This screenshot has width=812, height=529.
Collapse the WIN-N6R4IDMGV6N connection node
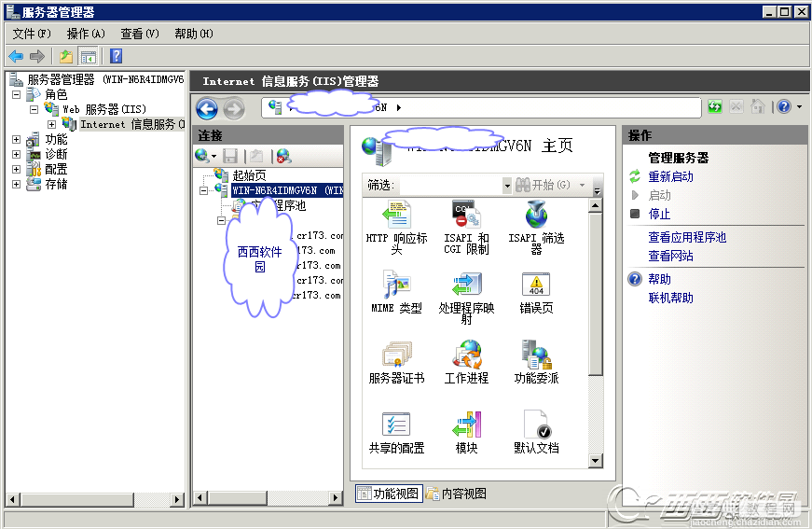pyautogui.click(x=204, y=190)
